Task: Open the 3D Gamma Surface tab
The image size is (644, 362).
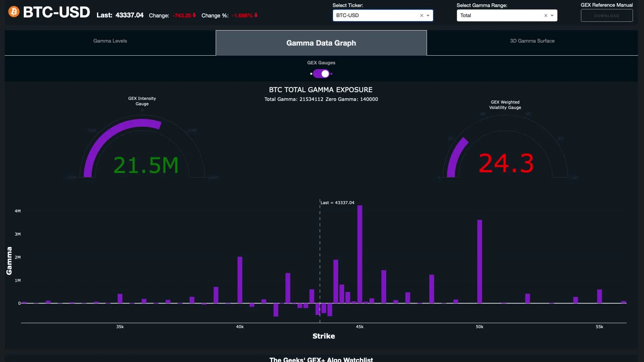Action: click(x=532, y=41)
